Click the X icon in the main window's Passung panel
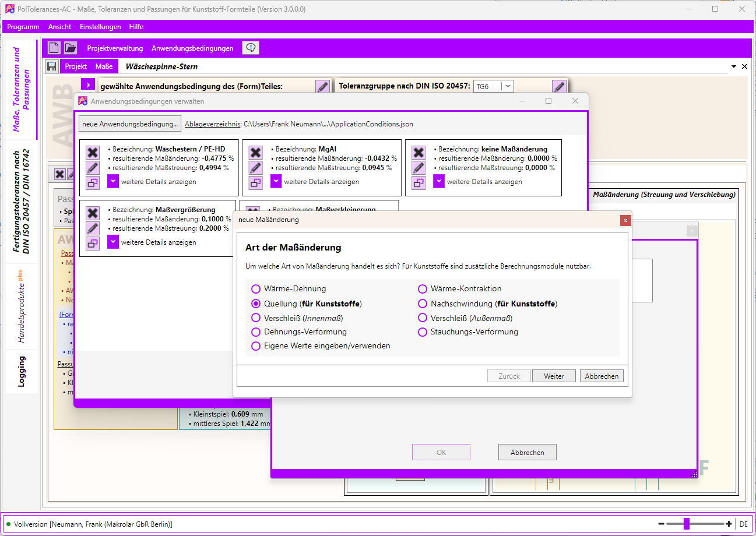This screenshot has width=756, height=536. (59, 174)
